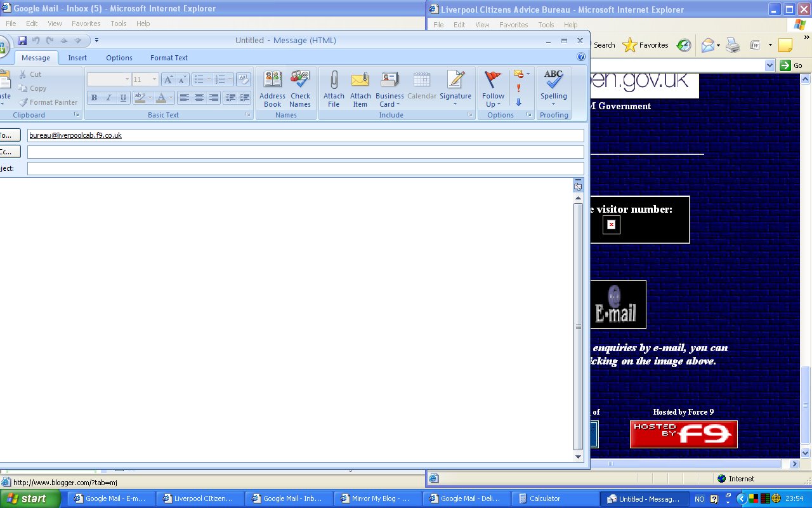The image size is (812, 508).
Task: Toggle Bold formatting
Action: click(x=94, y=98)
